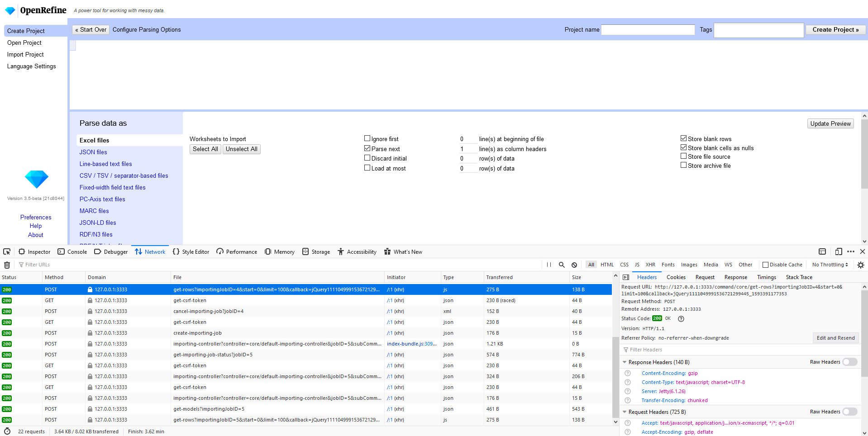Open the devtools more options ellipsis menu
Viewport: 868px width, 436px height.
point(851,251)
